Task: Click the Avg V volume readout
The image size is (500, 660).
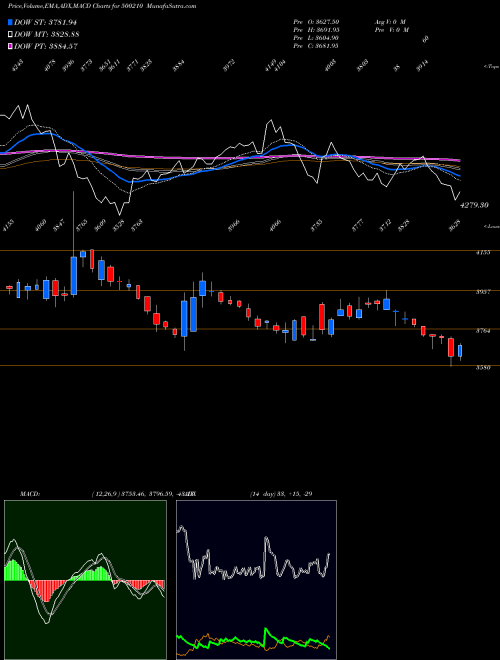Action: (390, 21)
